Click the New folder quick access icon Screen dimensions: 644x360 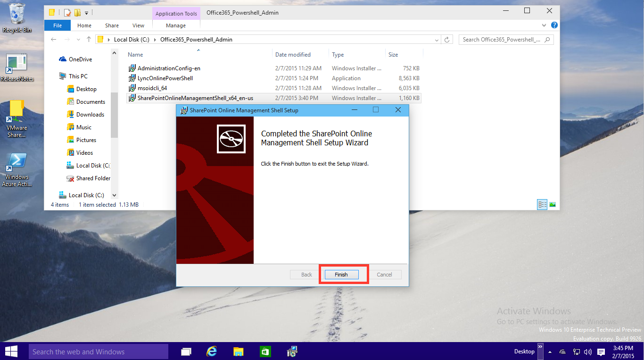coord(77,13)
